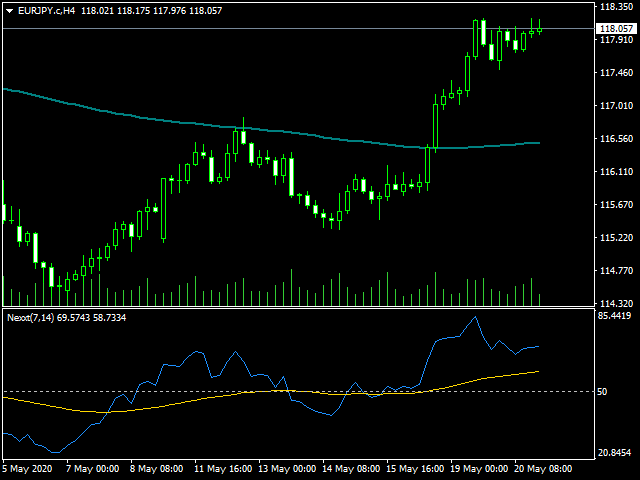Click the 50 level label on indicator scale
Image resolution: width=640 pixels, height=480 pixels.
[602, 392]
